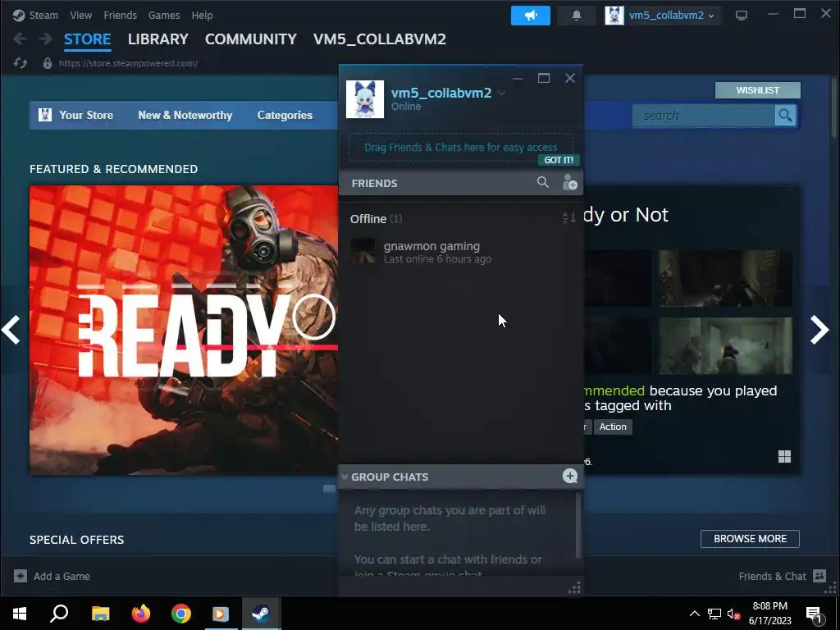Image resolution: width=840 pixels, height=630 pixels.
Task: Click the carousel page indicator dot
Action: coord(329,488)
